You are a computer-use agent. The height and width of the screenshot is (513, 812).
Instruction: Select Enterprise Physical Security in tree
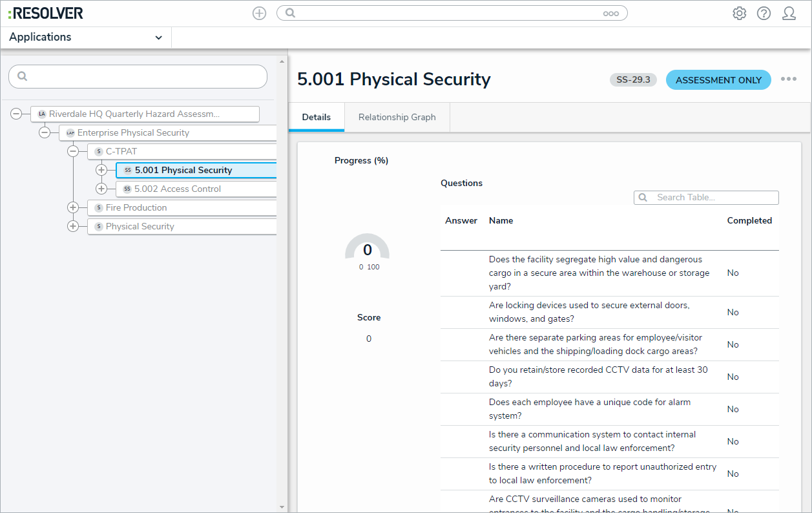click(168, 132)
